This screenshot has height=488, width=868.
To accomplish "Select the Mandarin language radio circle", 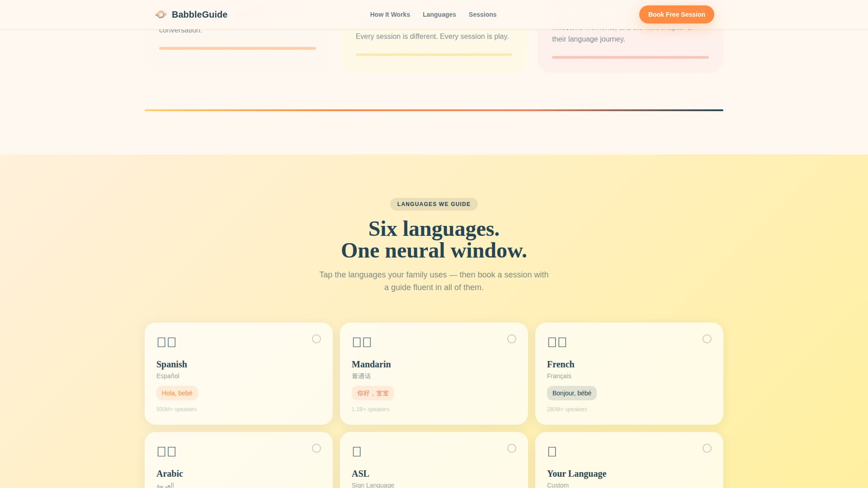I will (x=512, y=339).
